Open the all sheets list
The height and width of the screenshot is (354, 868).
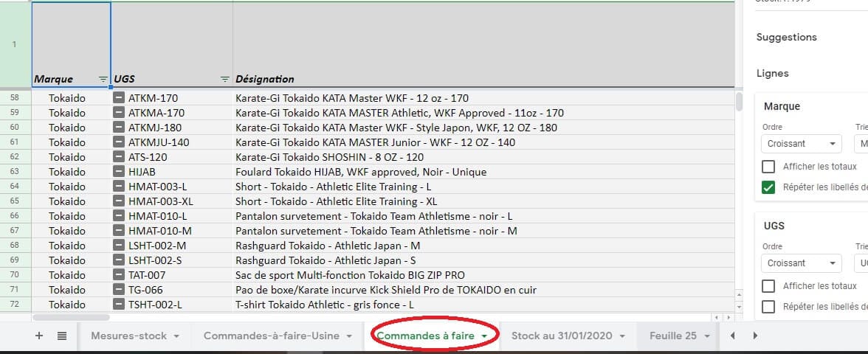pos(62,336)
